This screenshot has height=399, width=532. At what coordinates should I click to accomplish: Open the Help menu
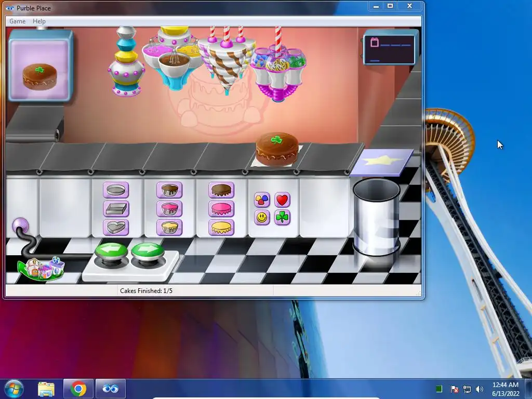coord(39,21)
